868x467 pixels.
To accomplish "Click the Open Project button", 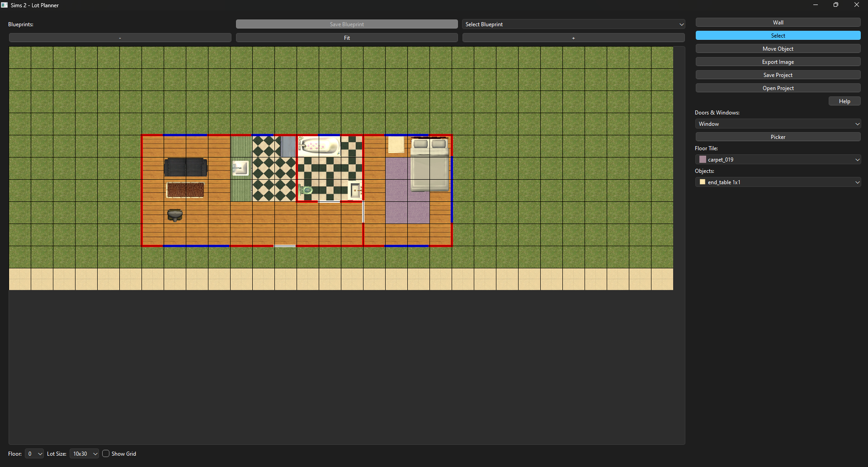I will [778, 88].
